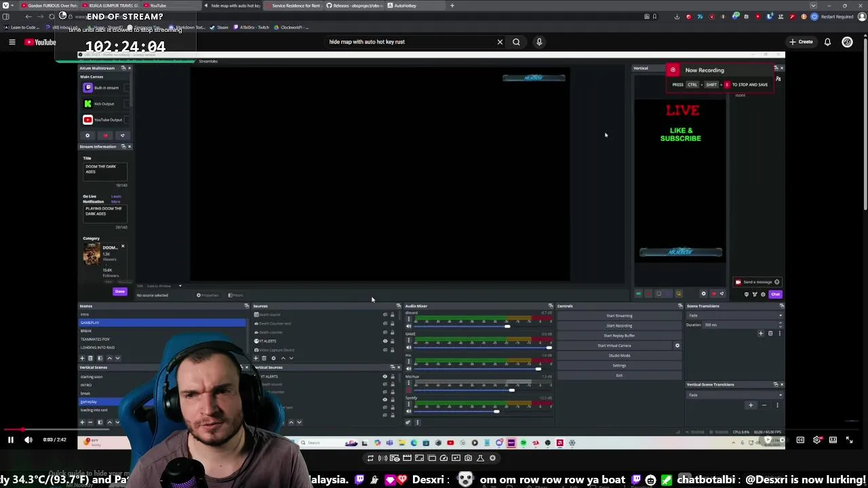
Task: Add a vertical scene transition with plus
Action: [751, 405]
